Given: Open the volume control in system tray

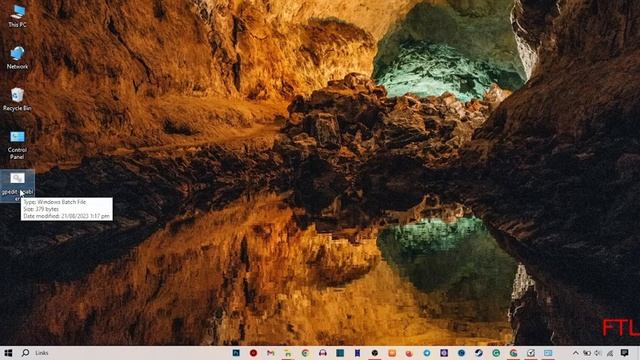Looking at the screenshot, I should tap(598, 353).
